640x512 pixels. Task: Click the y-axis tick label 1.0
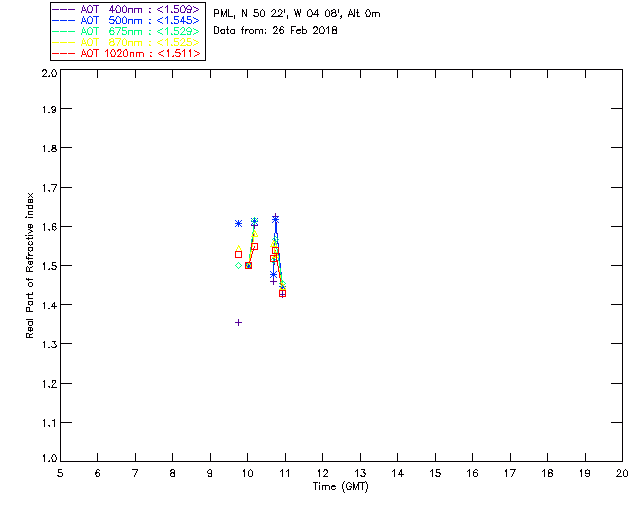click(49, 459)
